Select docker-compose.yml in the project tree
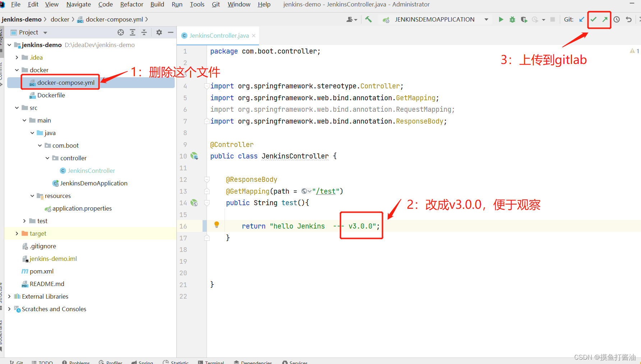 click(66, 83)
